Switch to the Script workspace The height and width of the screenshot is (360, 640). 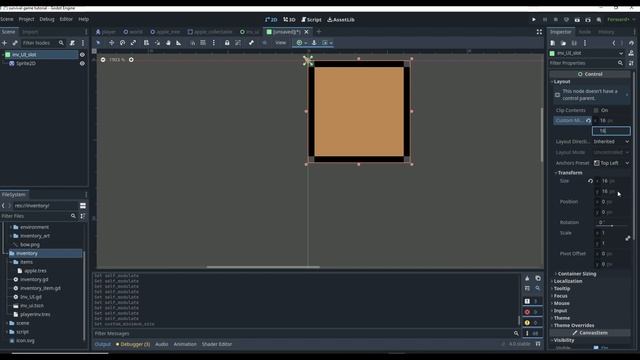[x=311, y=20]
